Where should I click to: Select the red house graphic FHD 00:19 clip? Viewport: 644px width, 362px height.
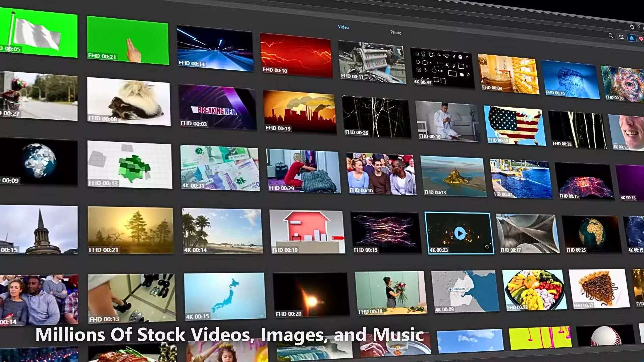pos(307,232)
